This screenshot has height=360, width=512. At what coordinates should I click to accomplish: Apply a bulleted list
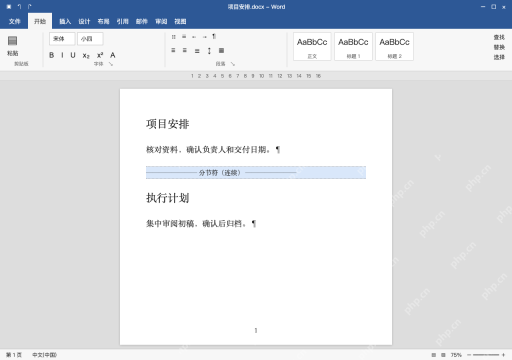[174, 37]
